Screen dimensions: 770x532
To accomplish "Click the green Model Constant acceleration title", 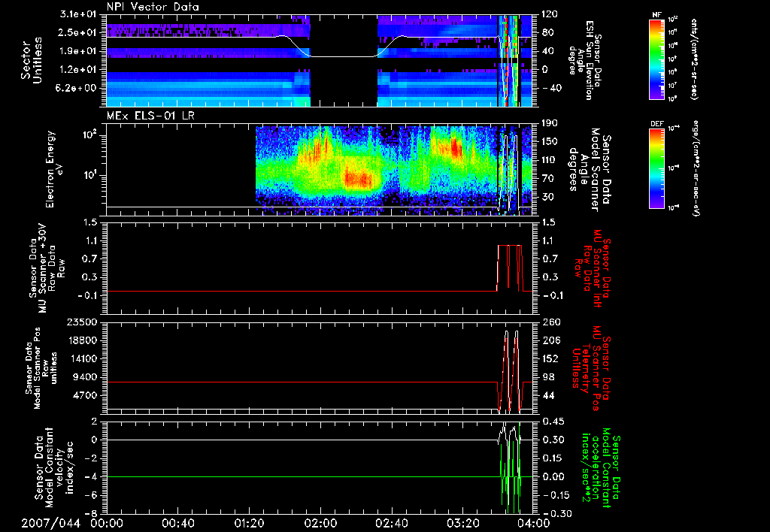I will 599,466.
